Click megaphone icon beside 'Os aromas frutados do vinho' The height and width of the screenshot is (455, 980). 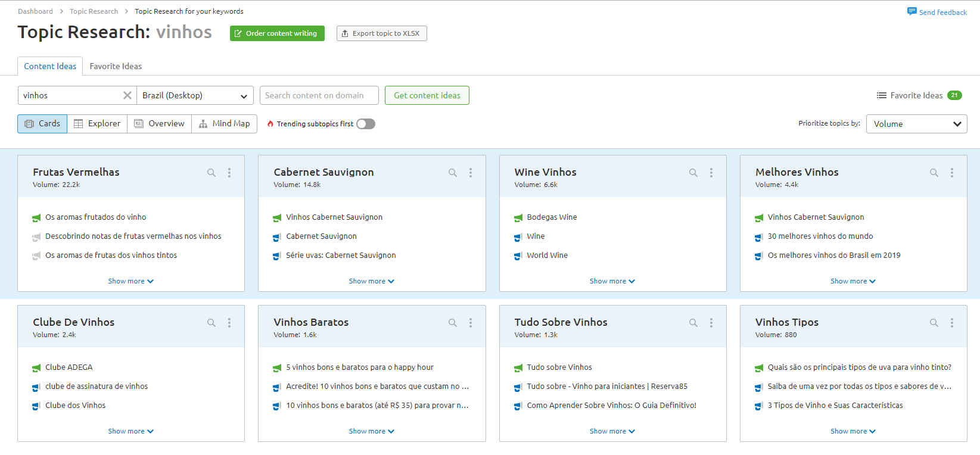click(36, 218)
